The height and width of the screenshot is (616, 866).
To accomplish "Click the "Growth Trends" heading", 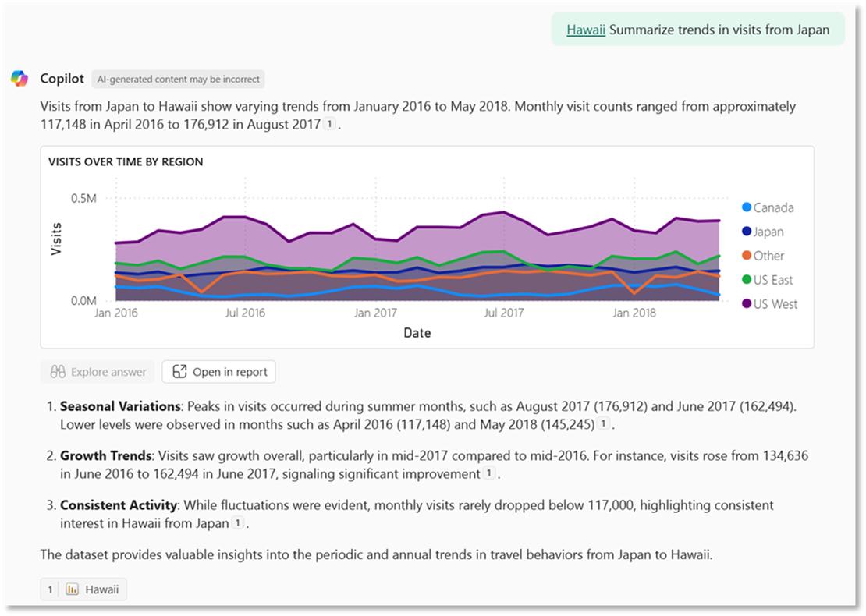I will [105, 456].
